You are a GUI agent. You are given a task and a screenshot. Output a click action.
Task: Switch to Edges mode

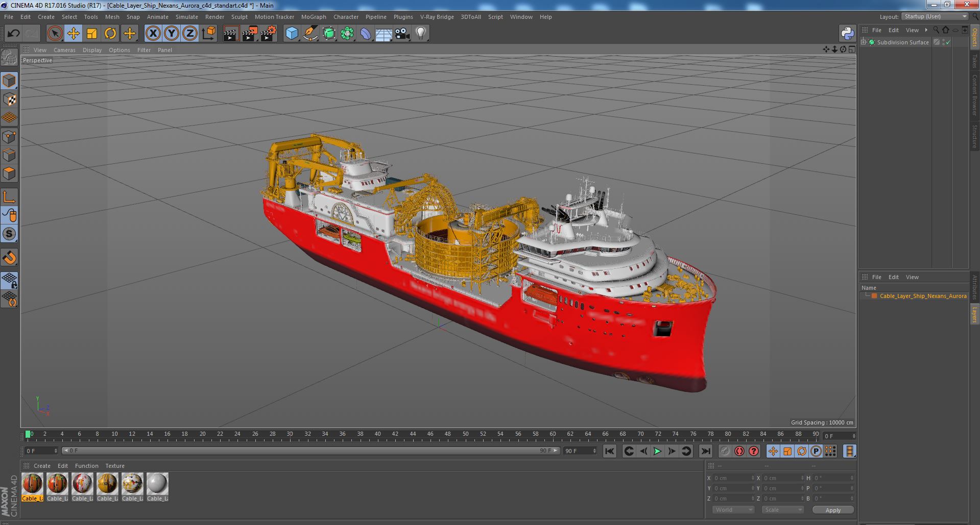point(9,155)
